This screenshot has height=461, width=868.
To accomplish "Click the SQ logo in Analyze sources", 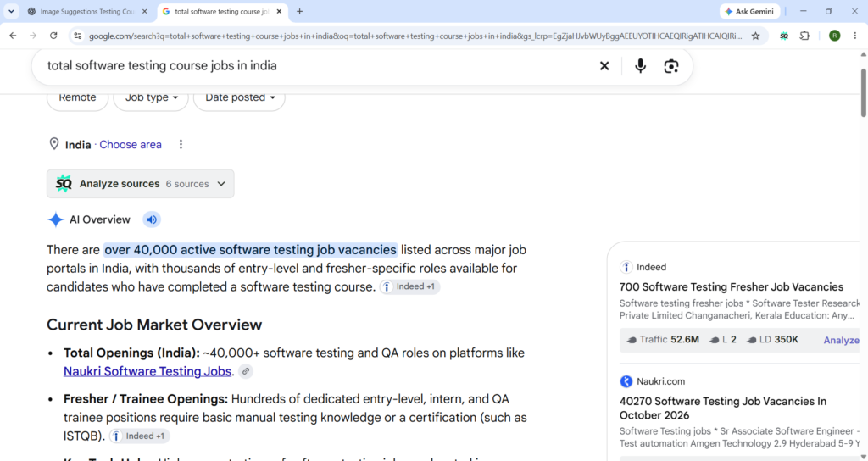I will (64, 184).
